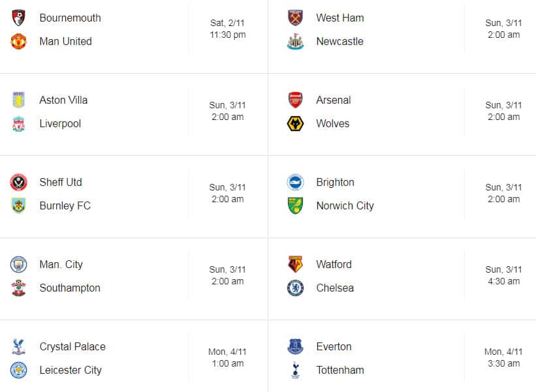
Task: Click the Watford team name
Action: click(334, 264)
